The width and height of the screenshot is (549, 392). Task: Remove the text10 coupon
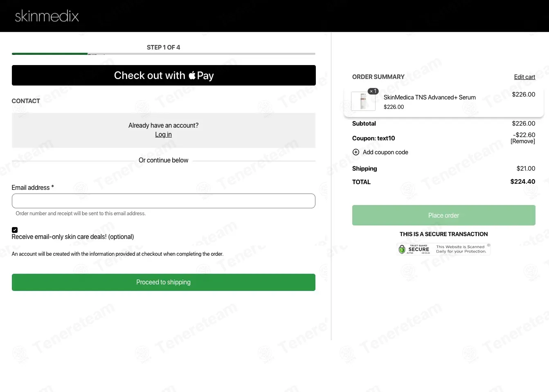(523, 142)
